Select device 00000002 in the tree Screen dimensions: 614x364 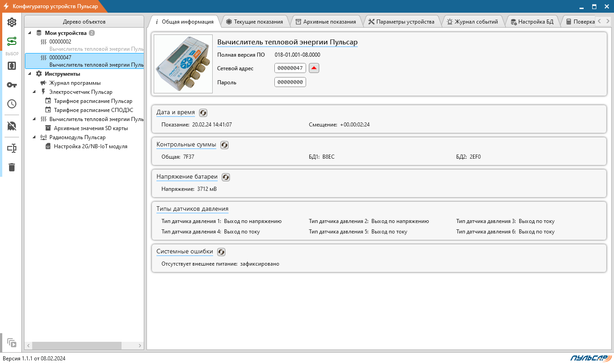click(85, 45)
